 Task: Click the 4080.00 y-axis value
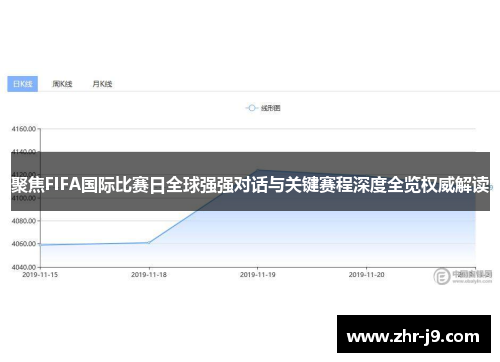[x=24, y=221]
